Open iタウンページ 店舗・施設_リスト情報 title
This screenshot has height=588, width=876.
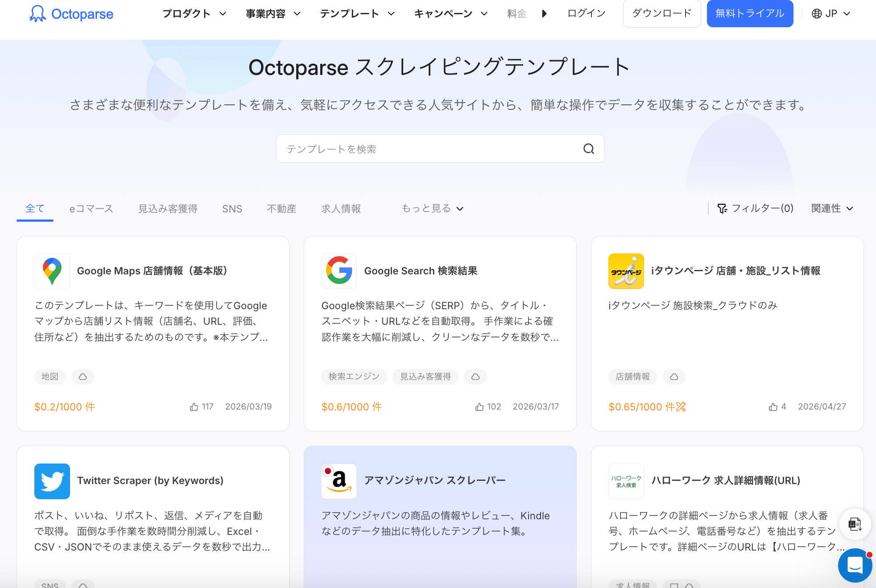point(736,271)
